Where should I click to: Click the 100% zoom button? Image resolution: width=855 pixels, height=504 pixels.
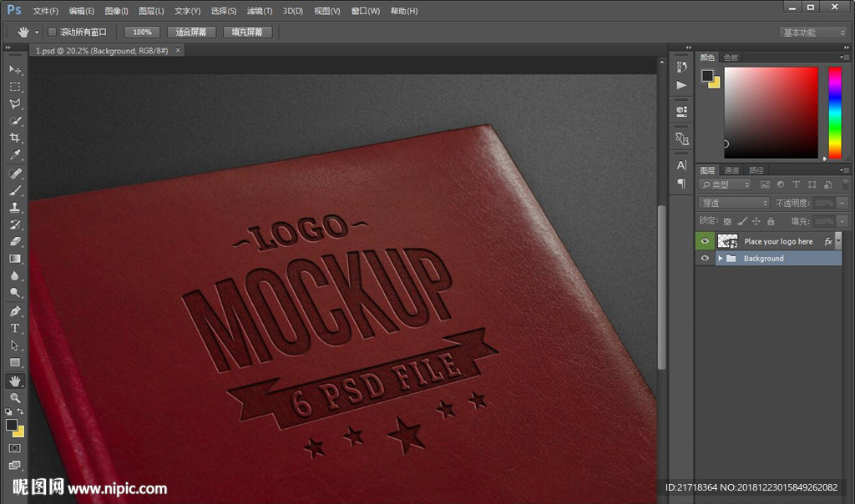pos(142,32)
